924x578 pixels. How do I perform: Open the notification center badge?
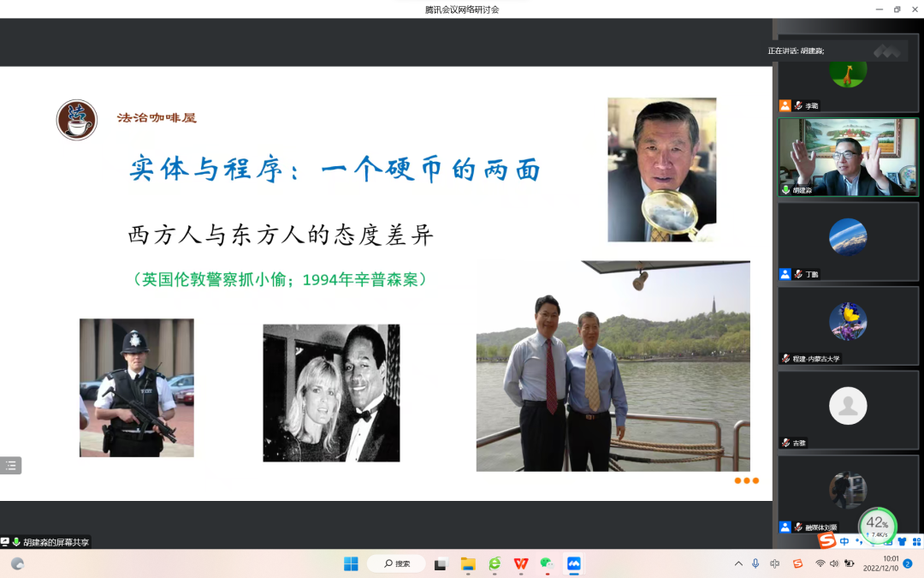tap(908, 563)
